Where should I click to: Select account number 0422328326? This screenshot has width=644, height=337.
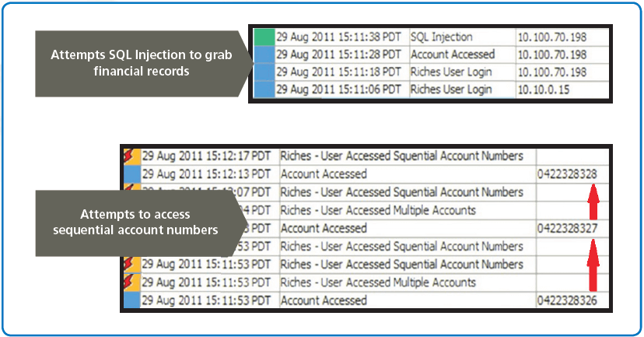567,300
